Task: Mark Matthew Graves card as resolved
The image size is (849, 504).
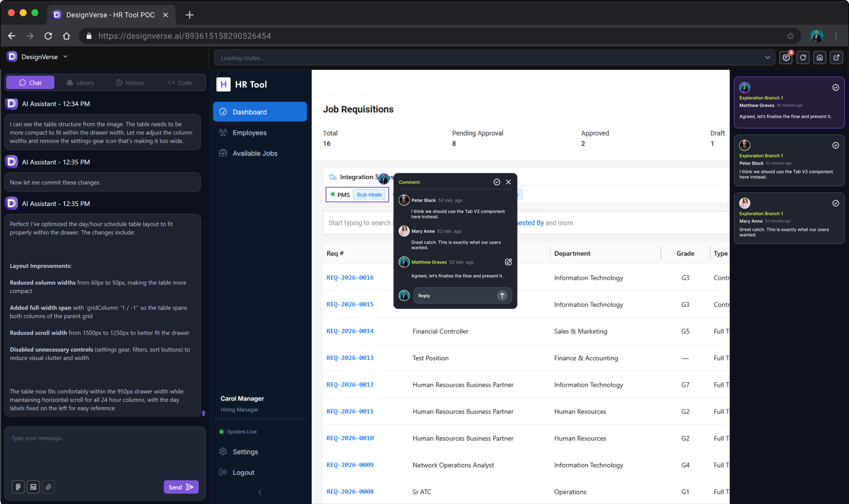Action: pos(835,88)
